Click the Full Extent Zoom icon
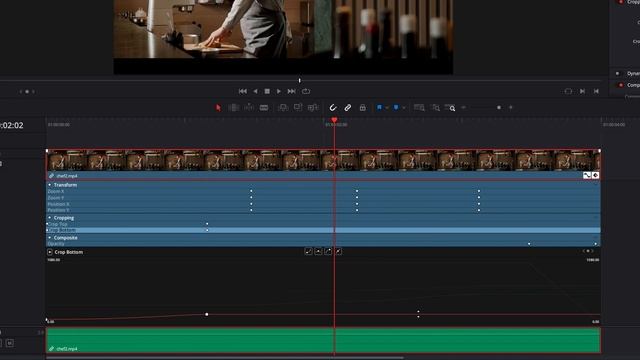The height and width of the screenshot is (360, 640). point(419,108)
